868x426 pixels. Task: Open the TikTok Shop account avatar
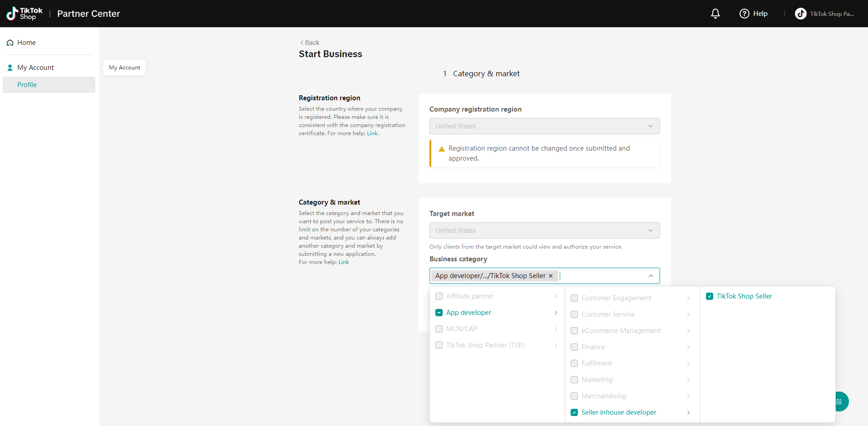pos(800,14)
